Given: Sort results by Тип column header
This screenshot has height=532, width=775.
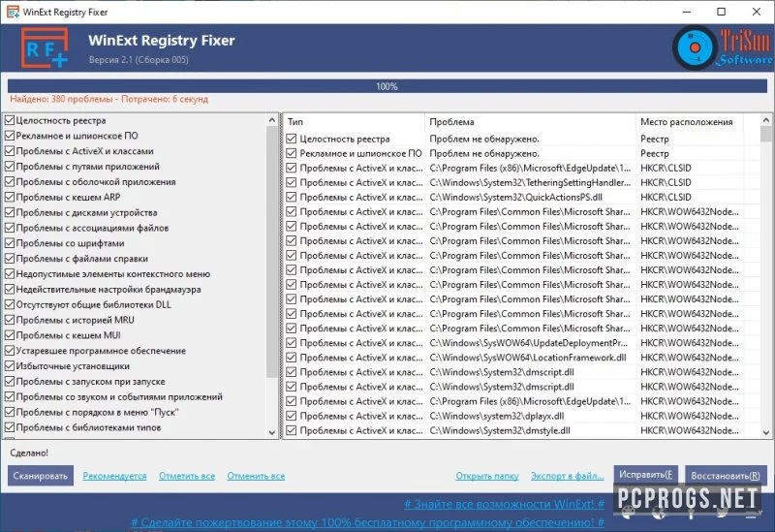Looking at the screenshot, I should coord(354,122).
